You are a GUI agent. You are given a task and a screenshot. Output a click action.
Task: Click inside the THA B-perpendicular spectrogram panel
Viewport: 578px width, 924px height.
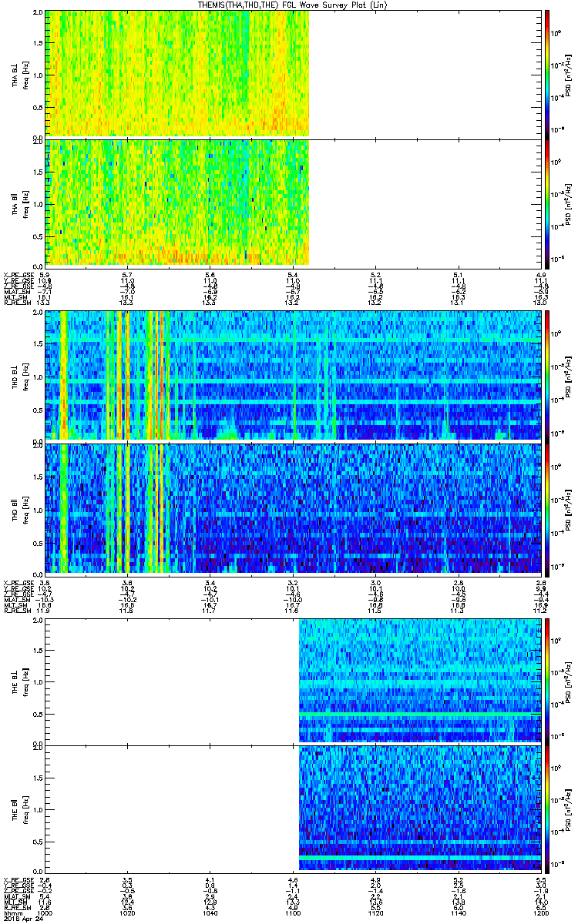(x=292, y=74)
